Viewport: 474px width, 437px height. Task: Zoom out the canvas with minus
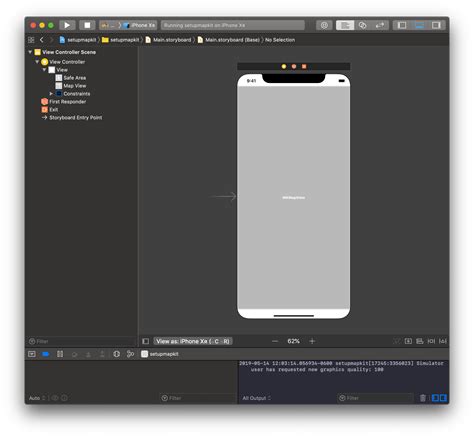coord(275,341)
